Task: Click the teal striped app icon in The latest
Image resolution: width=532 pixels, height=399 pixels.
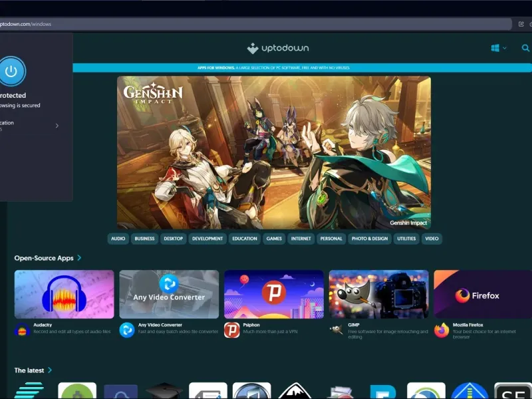Action: coord(30,390)
